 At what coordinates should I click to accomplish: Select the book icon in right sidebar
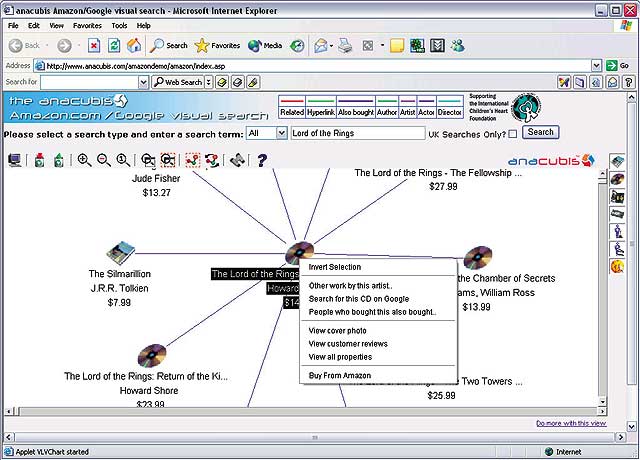click(x=617, y=161)
